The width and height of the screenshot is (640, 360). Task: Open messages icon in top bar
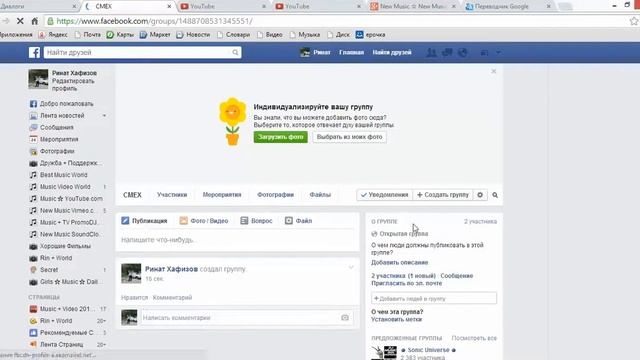tap(447, 52)
